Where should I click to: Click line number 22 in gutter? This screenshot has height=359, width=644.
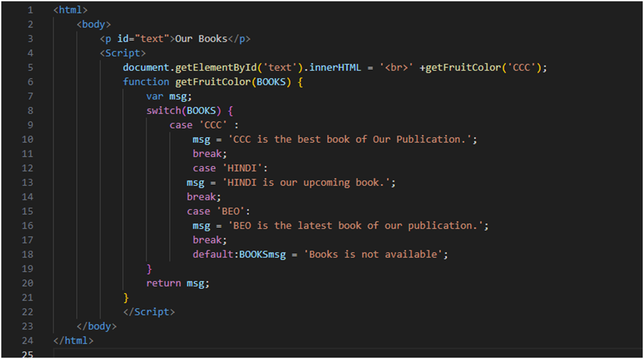click(28, 312)
